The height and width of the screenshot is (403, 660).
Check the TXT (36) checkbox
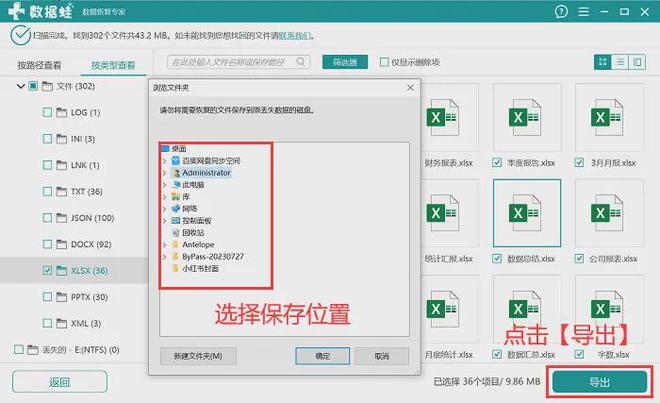pyautogui.click(x=48, y=192)
